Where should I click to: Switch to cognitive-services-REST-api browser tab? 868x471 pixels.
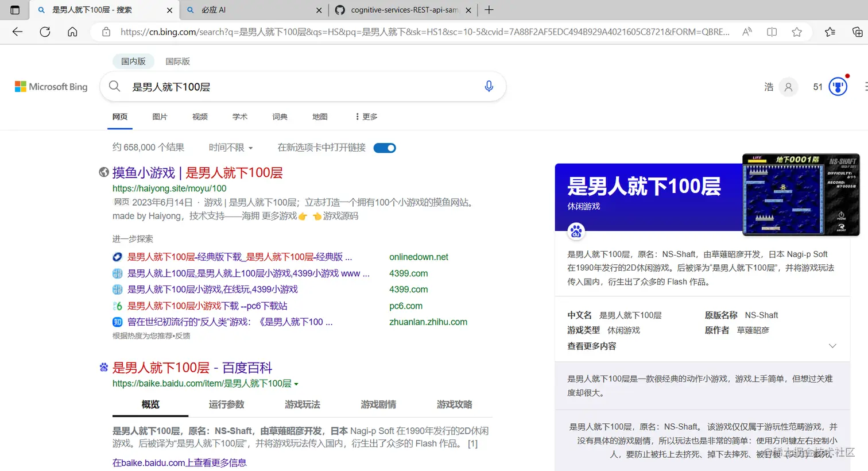click(404, 10)
